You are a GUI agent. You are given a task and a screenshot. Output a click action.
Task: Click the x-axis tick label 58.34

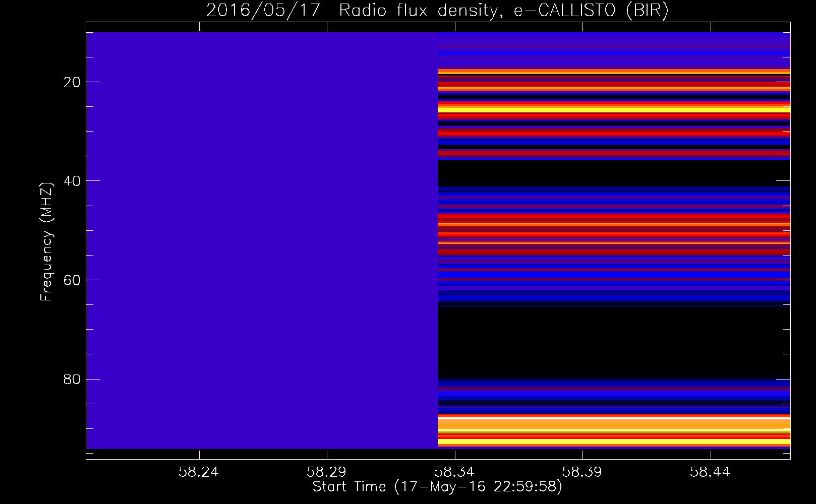[x=454, y=472]
